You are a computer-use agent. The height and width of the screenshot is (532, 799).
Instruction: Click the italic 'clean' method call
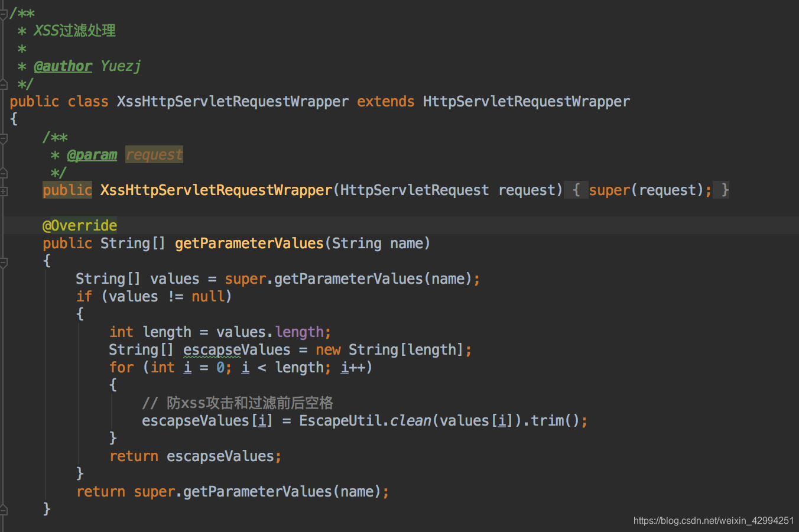tap(411, 421)
